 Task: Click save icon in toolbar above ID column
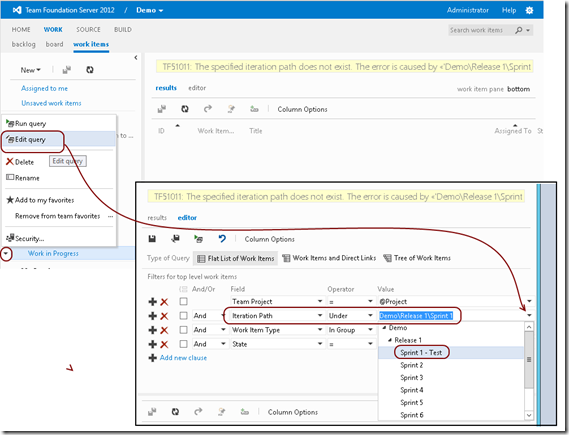pyautogui.click(x=162, y=109)
